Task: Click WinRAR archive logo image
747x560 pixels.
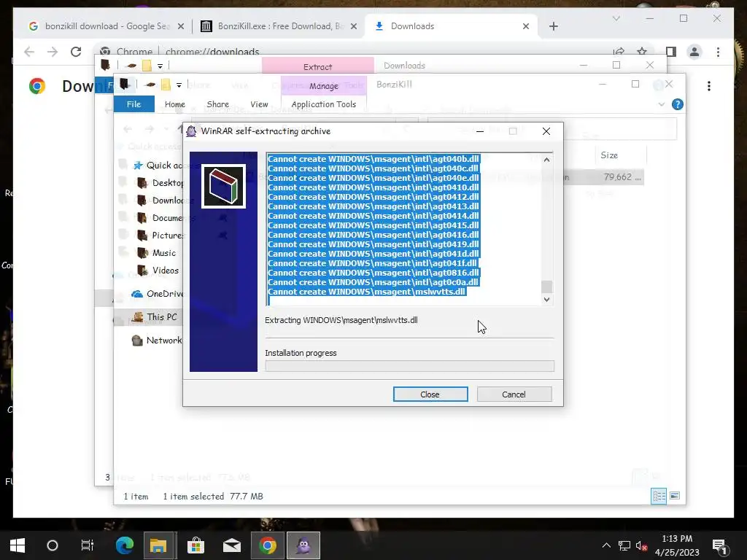Action: (223, 186)
